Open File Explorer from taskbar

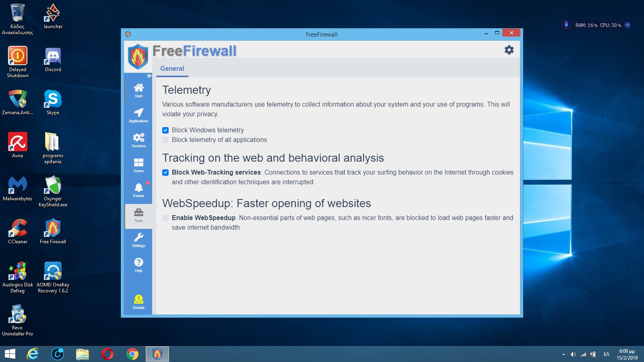pyautogui.click(x=83, y=354)
